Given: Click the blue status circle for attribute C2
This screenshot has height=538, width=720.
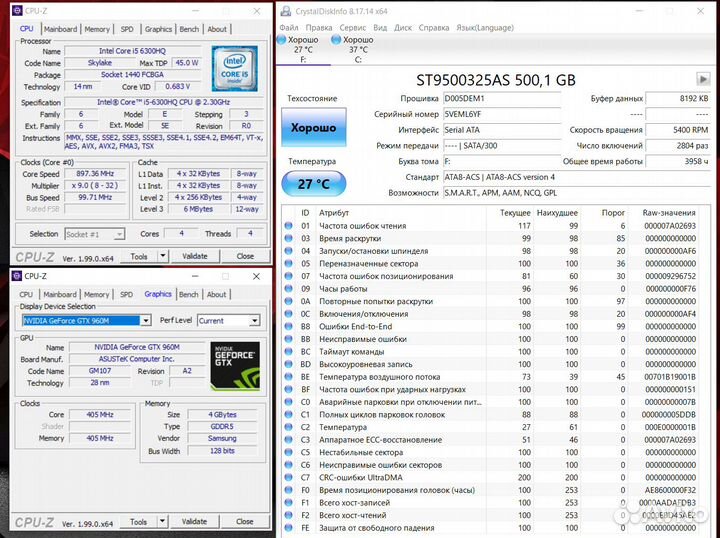Looking at the screenshot, I should [x=290, y=427].
